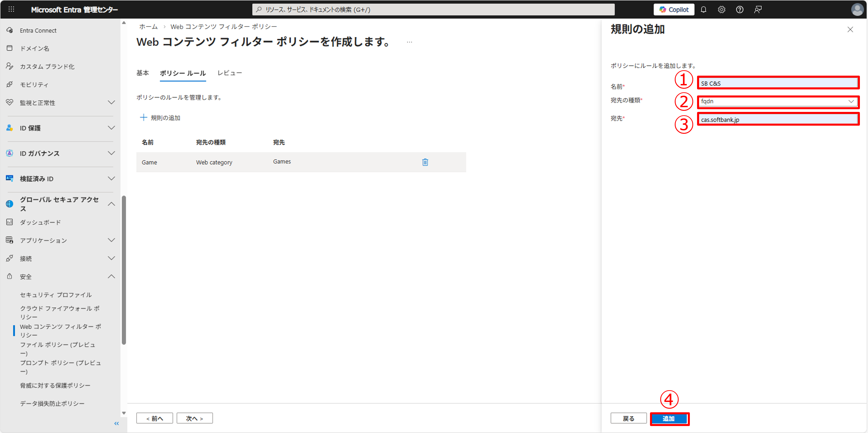Click the plus icon to add rule
Screen dimensions: 868x433
coord(143,117)
